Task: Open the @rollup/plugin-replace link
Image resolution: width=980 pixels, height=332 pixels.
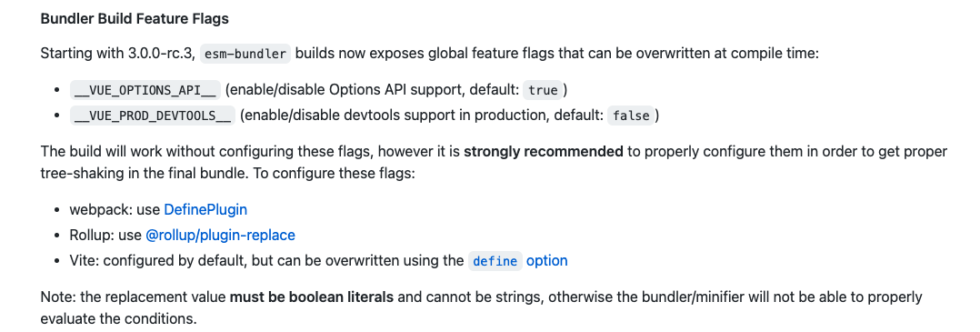Action: pyautogui.click(x=220, y=235)
